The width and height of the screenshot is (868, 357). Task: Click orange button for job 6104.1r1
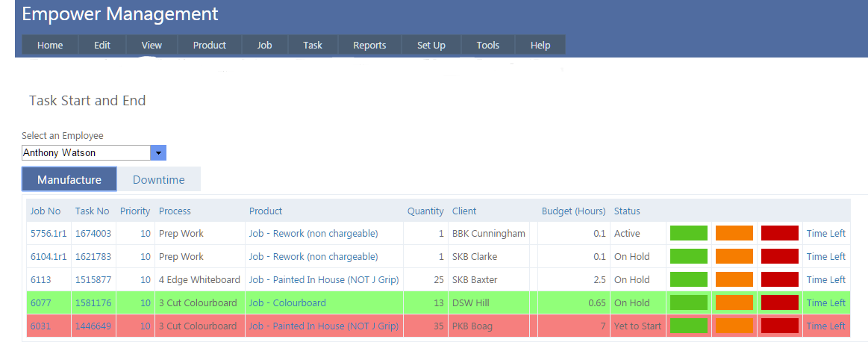coord(734,256)
